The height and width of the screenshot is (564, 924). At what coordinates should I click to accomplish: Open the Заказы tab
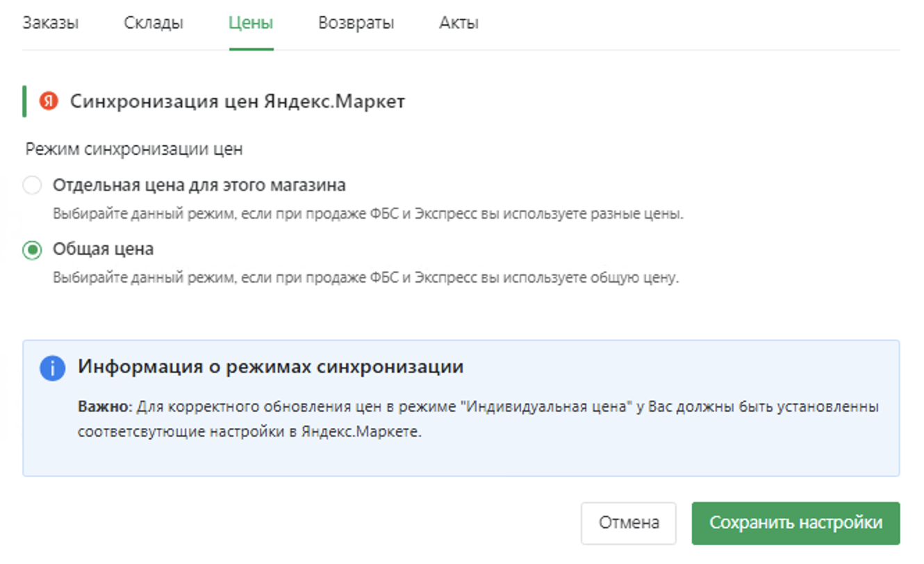pos(51,23)
